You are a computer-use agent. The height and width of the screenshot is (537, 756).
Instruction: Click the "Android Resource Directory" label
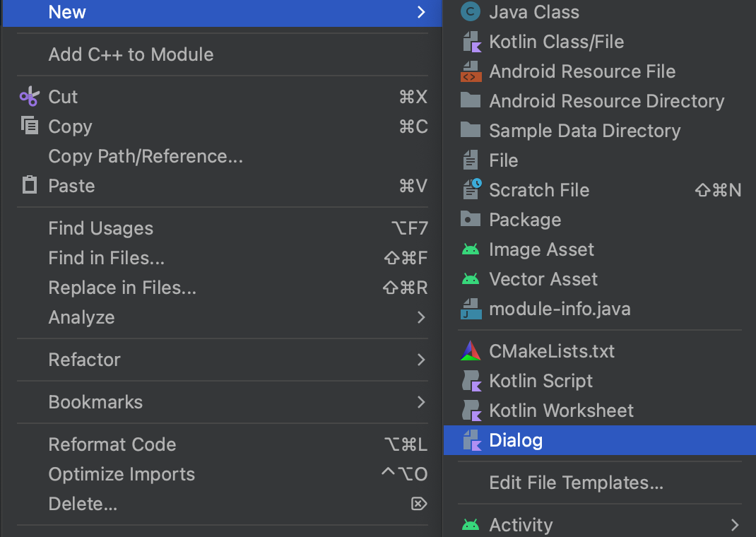pyautogui.click(x=606, y=101)
